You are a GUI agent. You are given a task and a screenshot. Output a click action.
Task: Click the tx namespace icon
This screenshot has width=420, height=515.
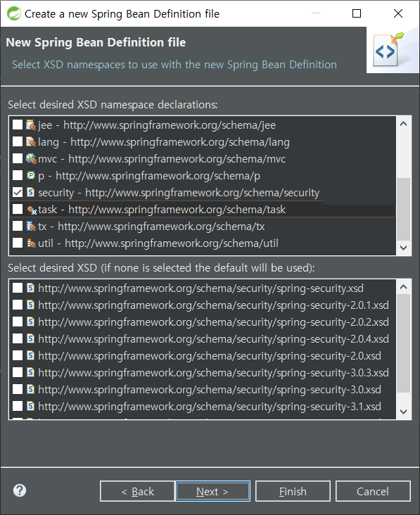[x=30, y=227]
